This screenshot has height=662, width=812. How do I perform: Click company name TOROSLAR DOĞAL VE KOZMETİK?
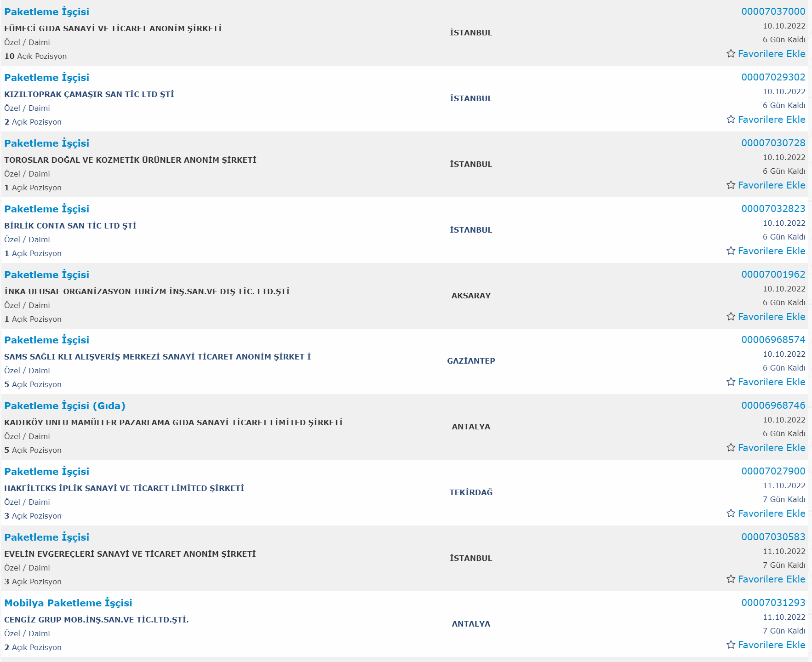(x=130, y=160)
